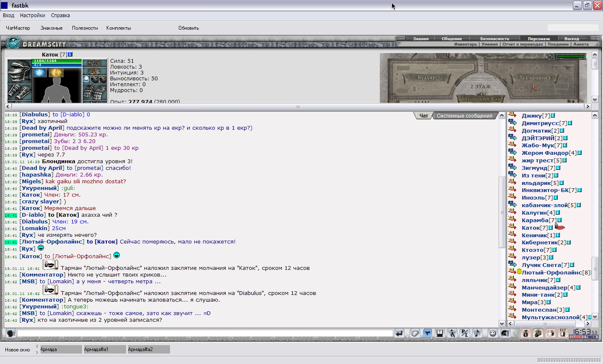
Task: Click the money bag info icon
Action: [x=526, y=333]
